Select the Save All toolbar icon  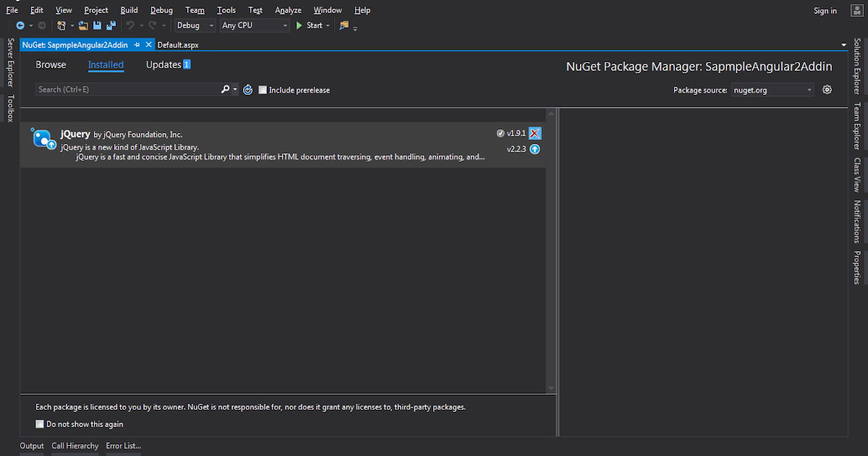111,25
